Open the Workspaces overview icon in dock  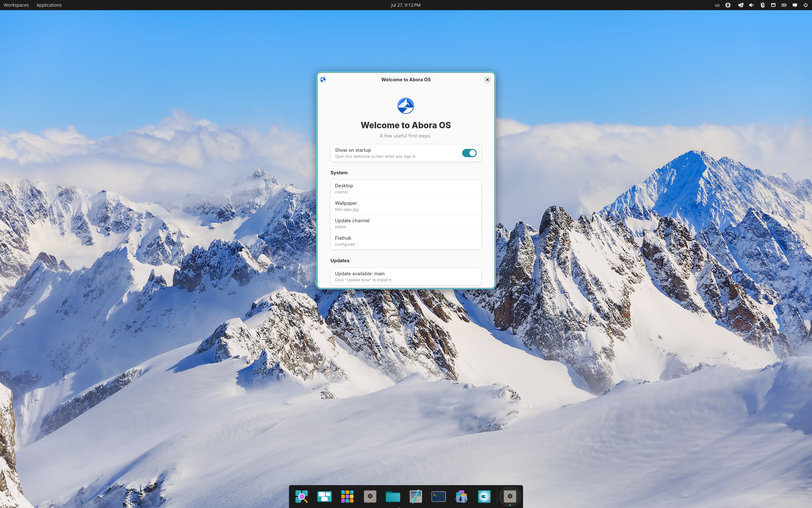click(324, 496)
